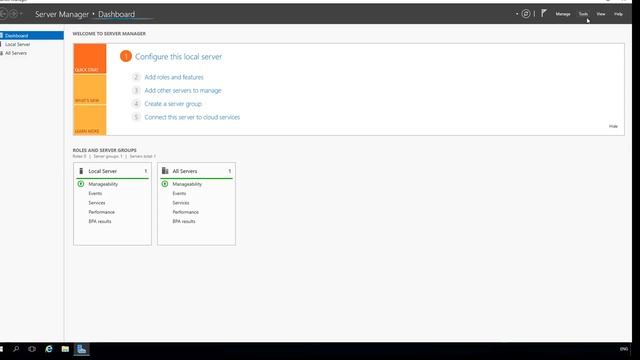
Task: Open File Explorer from the taskbar
Action: (x=65, y=349)
